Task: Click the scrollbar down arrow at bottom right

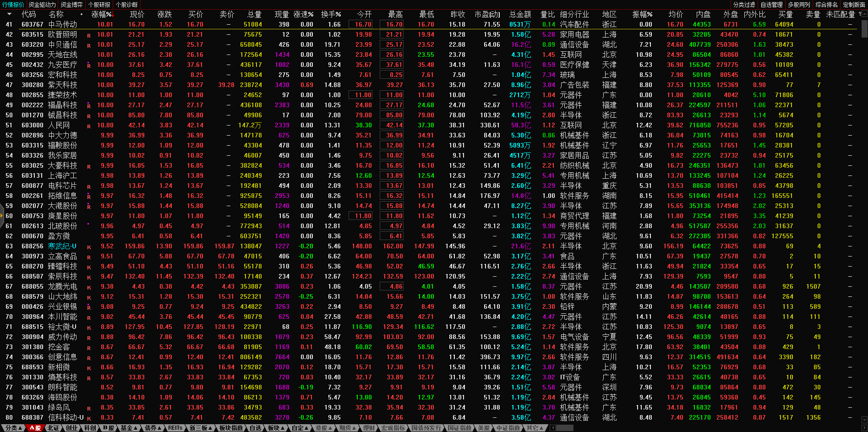Action: pos(864,419)
